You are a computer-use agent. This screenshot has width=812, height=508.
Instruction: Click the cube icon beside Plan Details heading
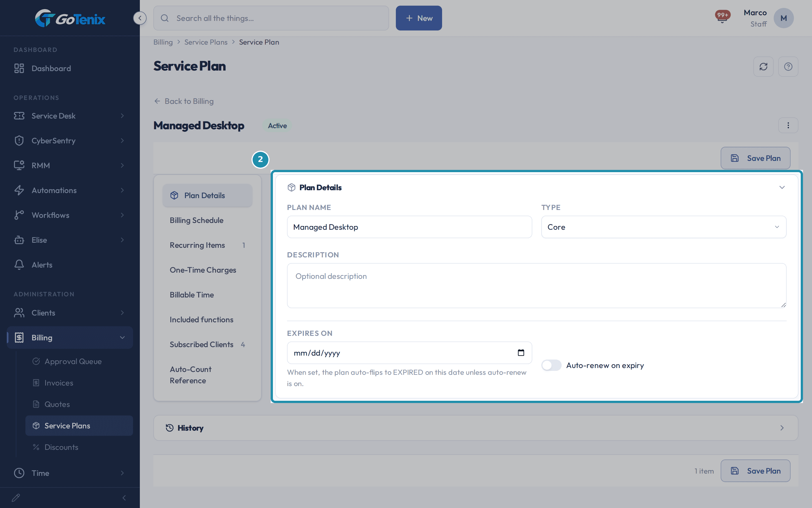coord(291,187)
